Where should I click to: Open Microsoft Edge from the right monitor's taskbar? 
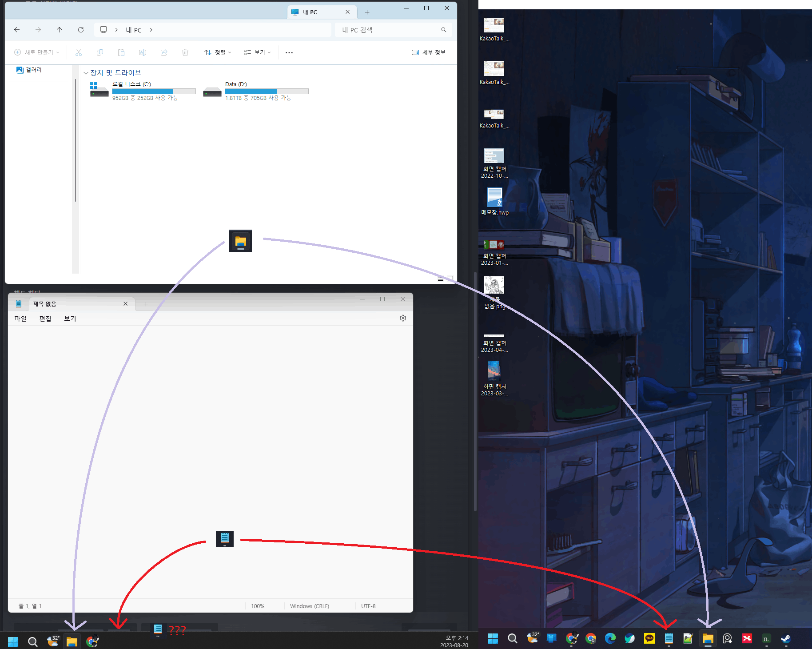[610, 638]
